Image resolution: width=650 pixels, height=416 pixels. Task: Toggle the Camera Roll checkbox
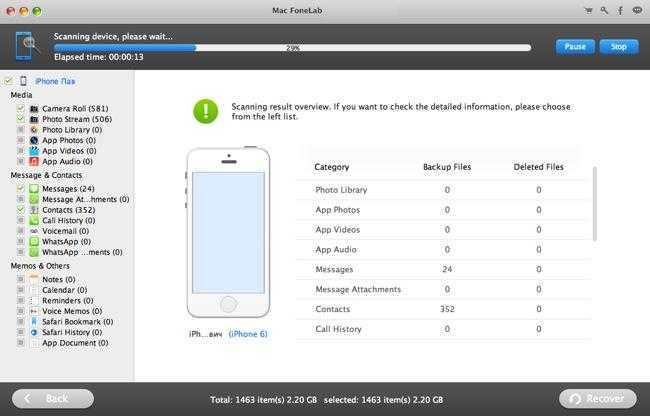[20, 109]
